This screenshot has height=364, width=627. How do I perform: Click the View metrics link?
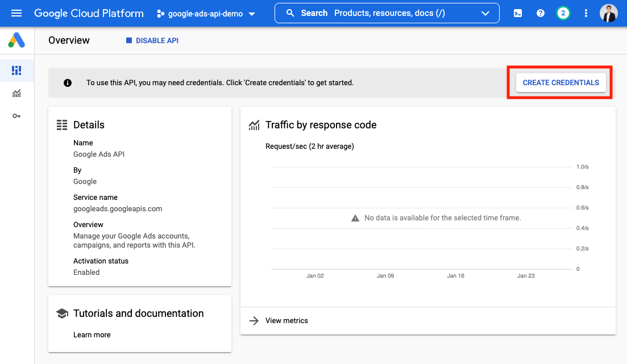pyautogui.click(x=286, y=320)
